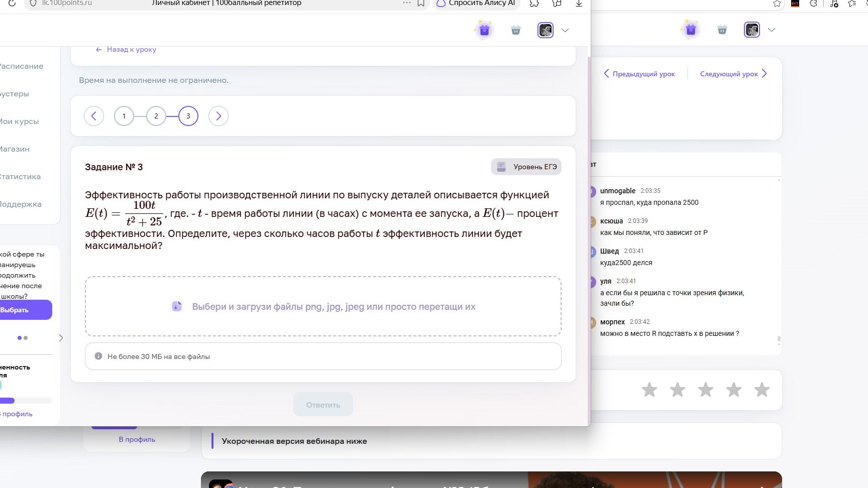Click the info icon near file size limit

[x=98, y=356]
